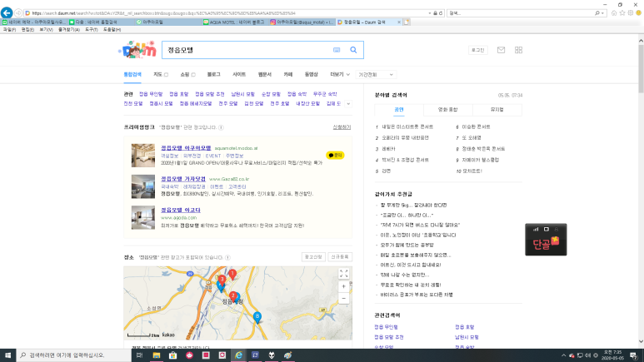Click info icon next to 장소 heading
Screen dimensions: 644x362
227,258
